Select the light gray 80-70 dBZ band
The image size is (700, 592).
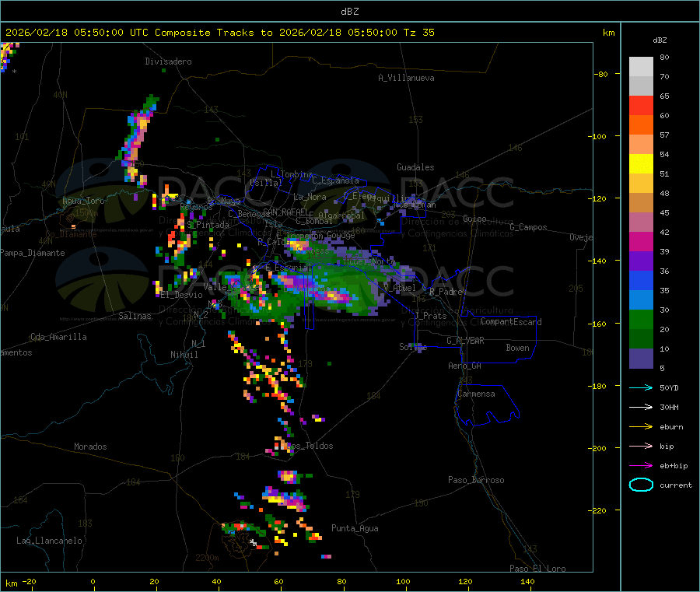[641, 67]
